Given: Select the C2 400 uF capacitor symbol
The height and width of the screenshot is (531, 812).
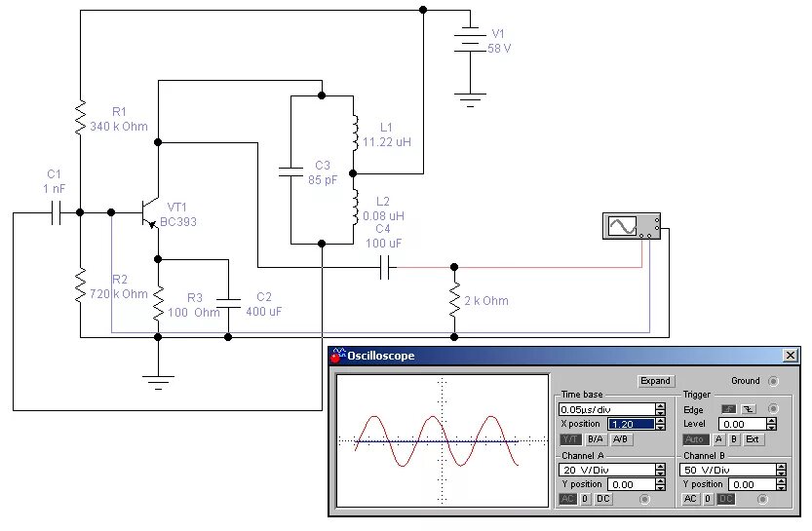Looking at the screenshot, I should pos(228,303).
